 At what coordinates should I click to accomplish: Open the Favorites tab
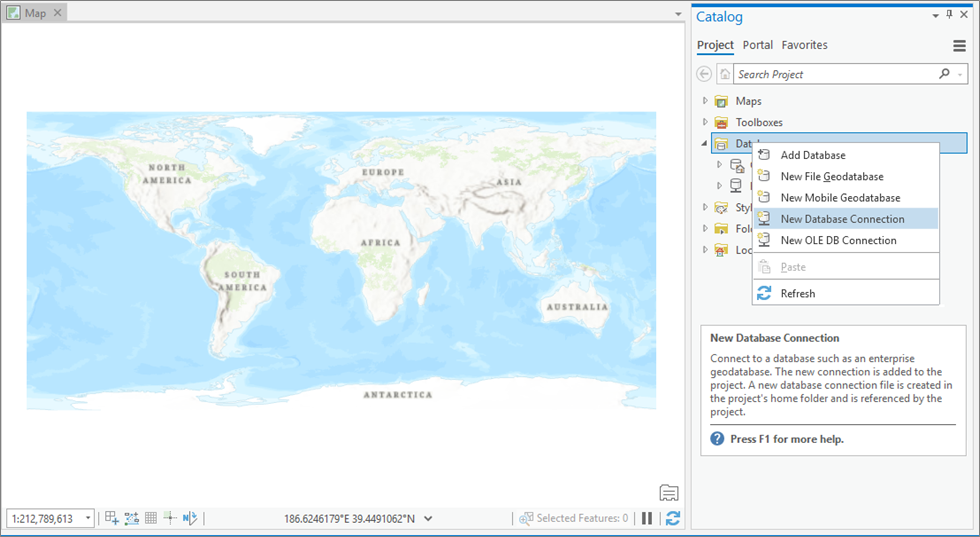[804, 45]
